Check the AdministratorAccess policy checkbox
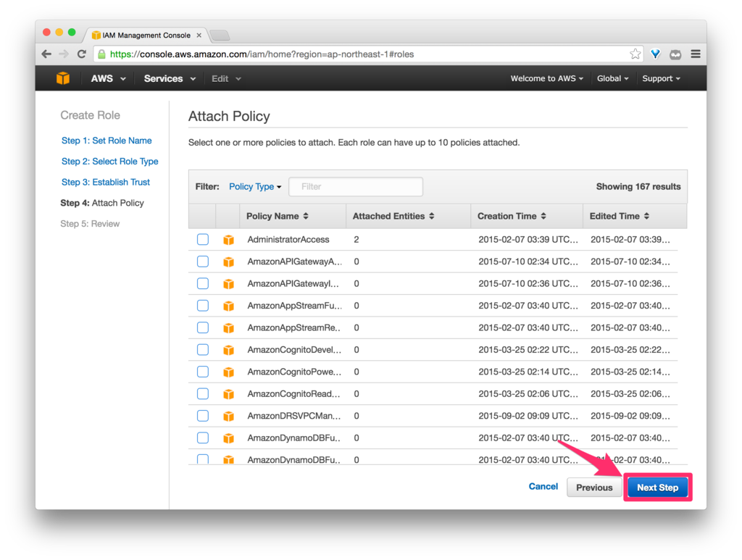Image resolution: width=742 pixels, height=560 pixels. click(x=203, y=239)
